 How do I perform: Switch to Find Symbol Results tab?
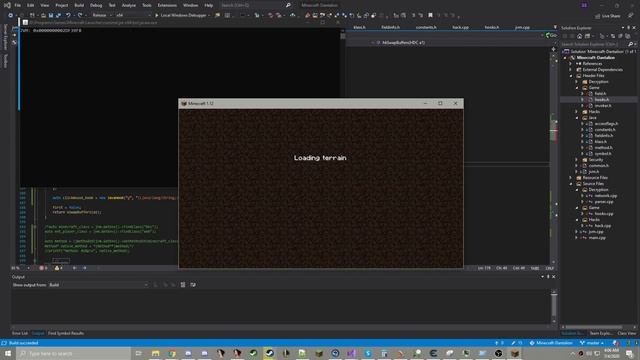click(x=66, y=333)
